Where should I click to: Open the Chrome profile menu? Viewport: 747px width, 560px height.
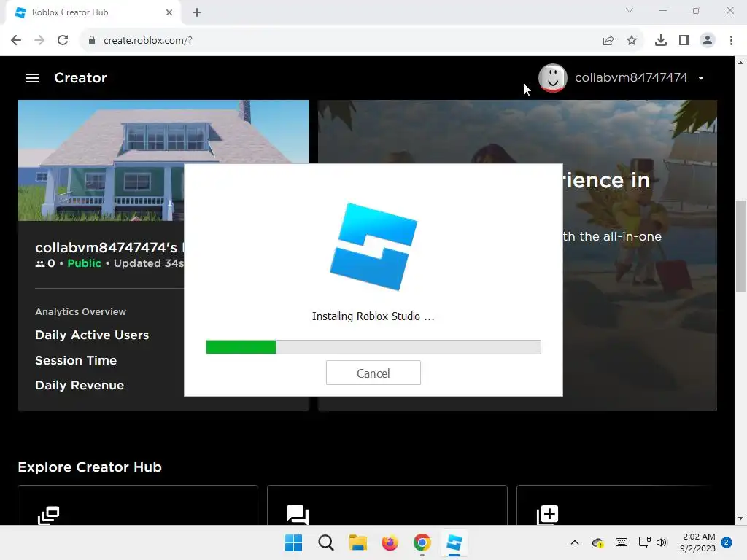pos(708,41)
